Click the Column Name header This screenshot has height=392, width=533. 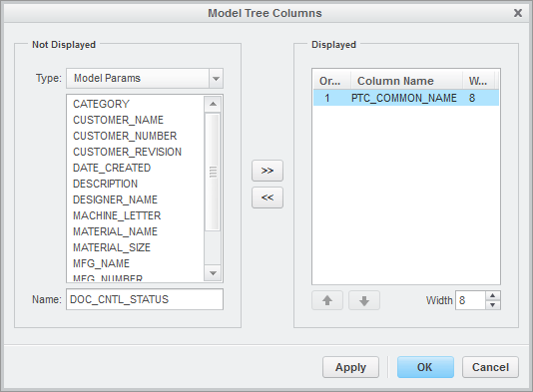(406, 81)
